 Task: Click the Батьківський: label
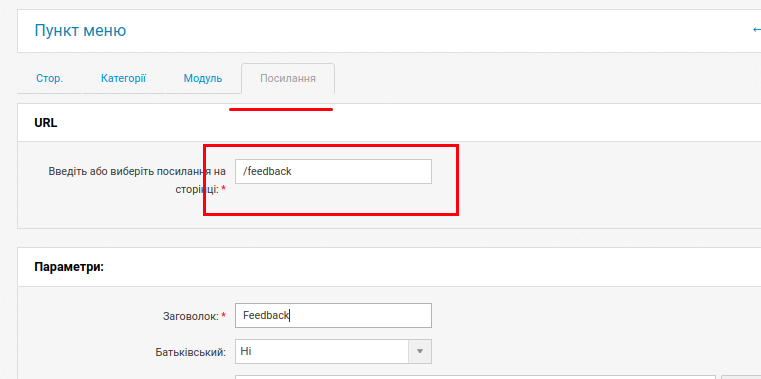191,352
